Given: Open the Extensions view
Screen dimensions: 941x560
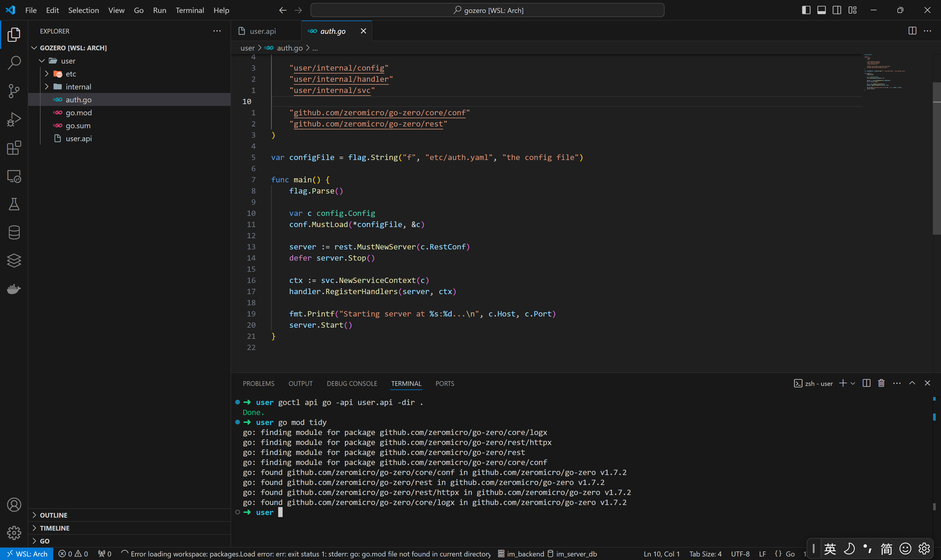Looking at the screenshot, I should pyautogui.click(x=14, y=148).
